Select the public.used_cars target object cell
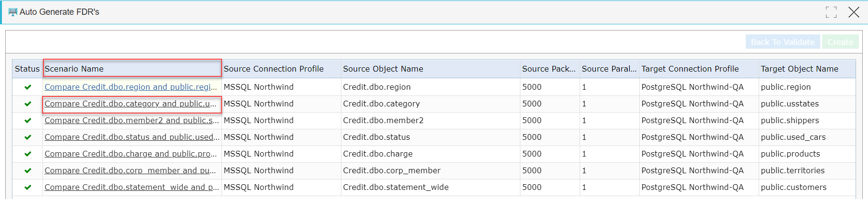868x199 pixels. point(807,137)
